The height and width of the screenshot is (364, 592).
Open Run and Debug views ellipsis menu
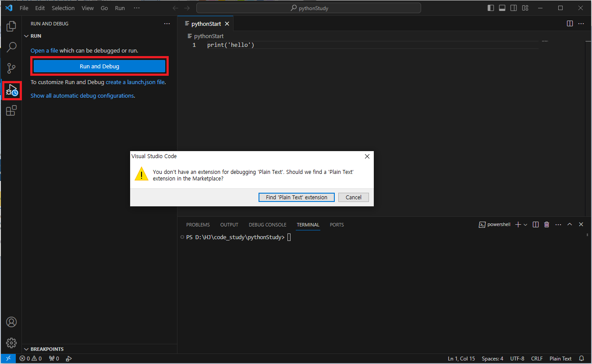[167, 24]
